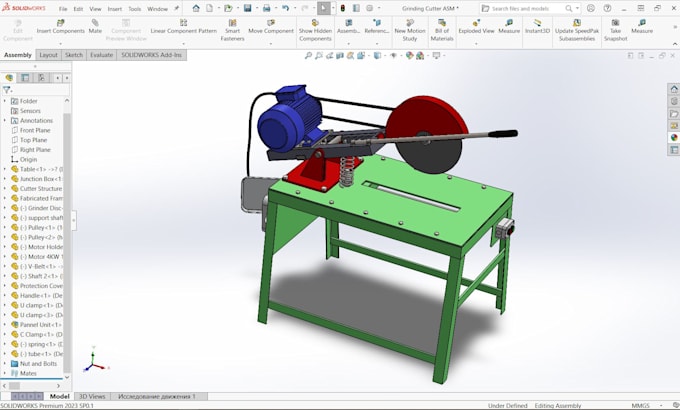Image resolution: width=680 pixels, height=410 pixels.
Task: Expand the Nut and Bolts folder
Action: (x=5, y=364)
